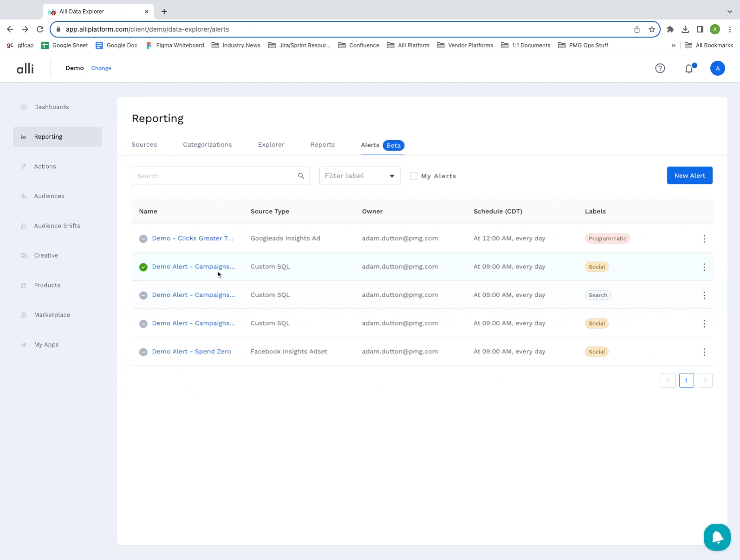
Task: Show hidden bookmarks with chevron
Action: pyautogui.click(x=673, y=46)
